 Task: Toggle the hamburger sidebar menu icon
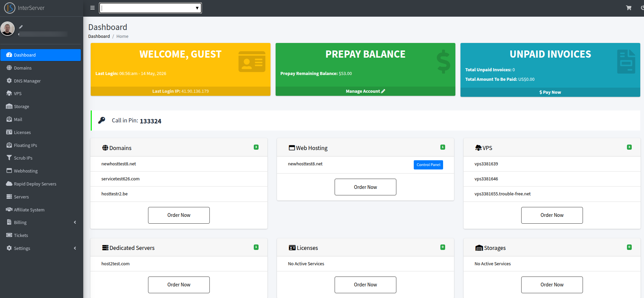92,8
